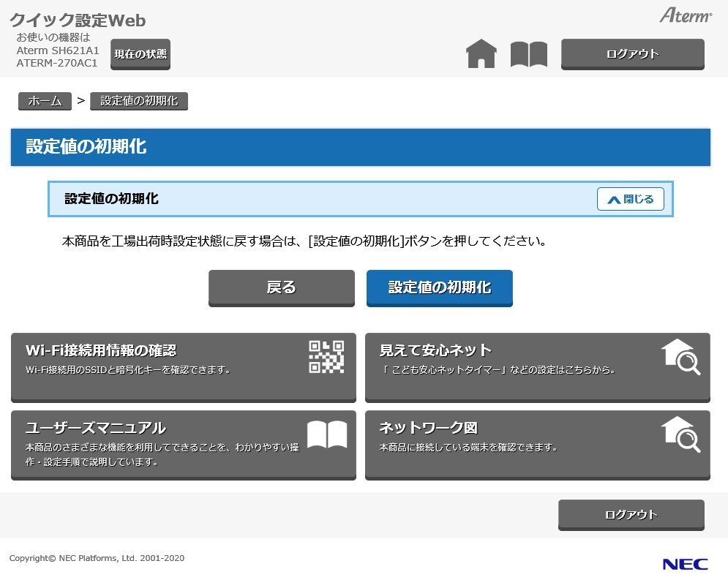Image resolution: width=728 pixels, height=580 pixels.
Task: Click the house magnifier icon on ネットワーク図
Action: pos(681,434)
